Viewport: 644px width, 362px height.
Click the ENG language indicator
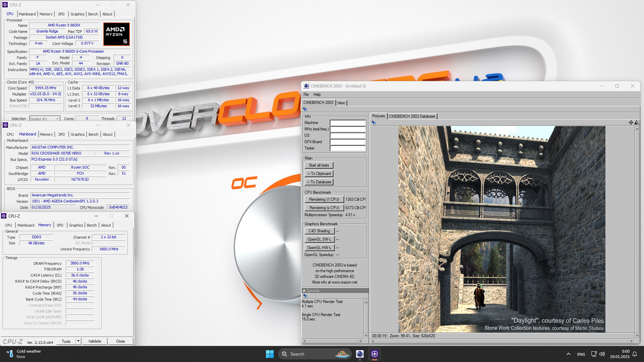tap(581, 354)
